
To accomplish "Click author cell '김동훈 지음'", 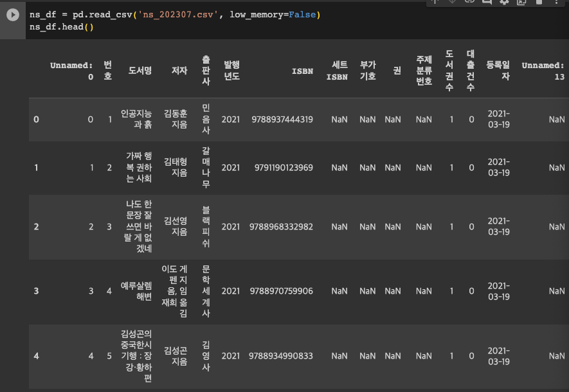I will (176, 120).
